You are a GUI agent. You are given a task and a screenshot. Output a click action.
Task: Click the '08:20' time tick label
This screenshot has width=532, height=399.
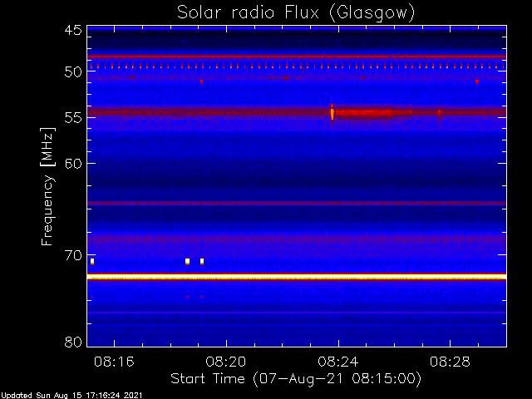pos(226,362)
